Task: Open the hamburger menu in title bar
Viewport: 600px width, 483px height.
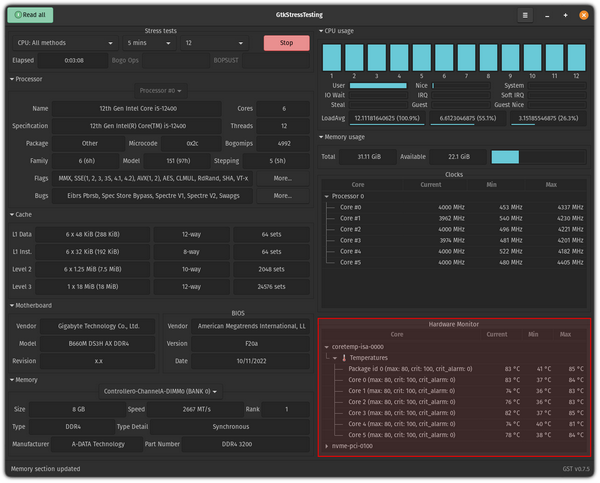Action: click(526, 16)
